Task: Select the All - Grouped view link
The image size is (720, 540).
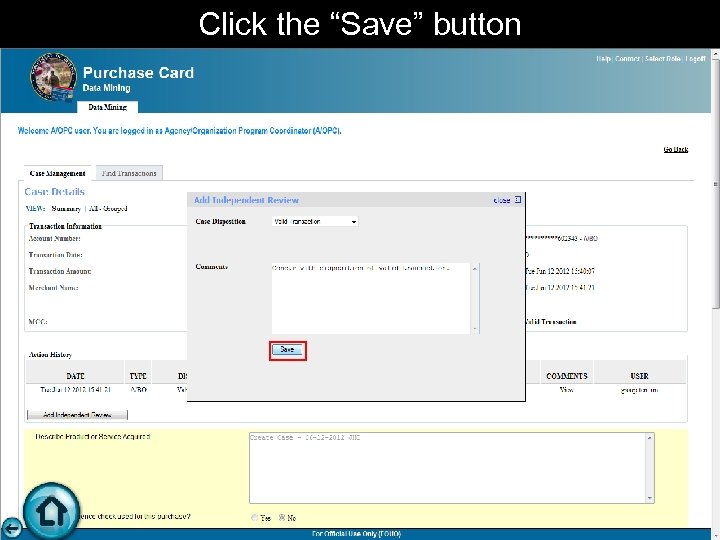Action: point(108,208)
